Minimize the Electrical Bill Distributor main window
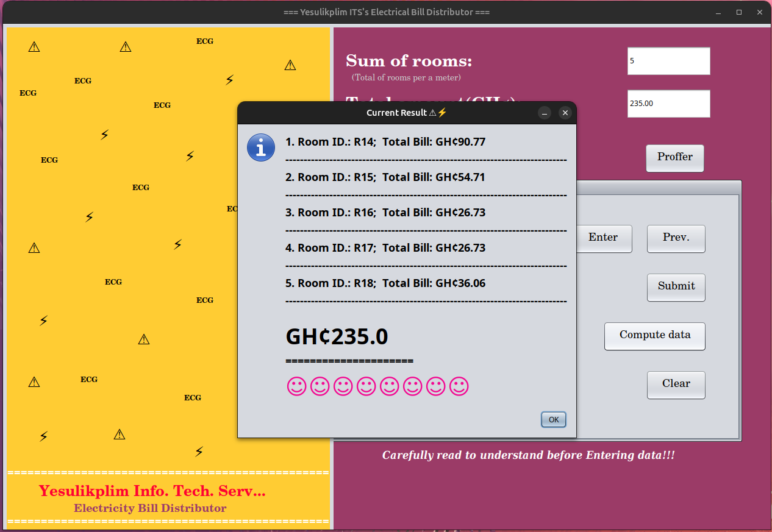The width and height of the screenshot is (772, 532). tap(718, 12)
